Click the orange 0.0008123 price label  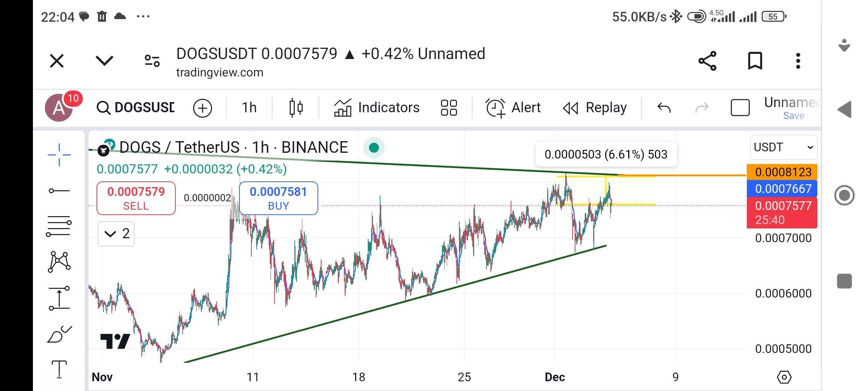[782, 172]
